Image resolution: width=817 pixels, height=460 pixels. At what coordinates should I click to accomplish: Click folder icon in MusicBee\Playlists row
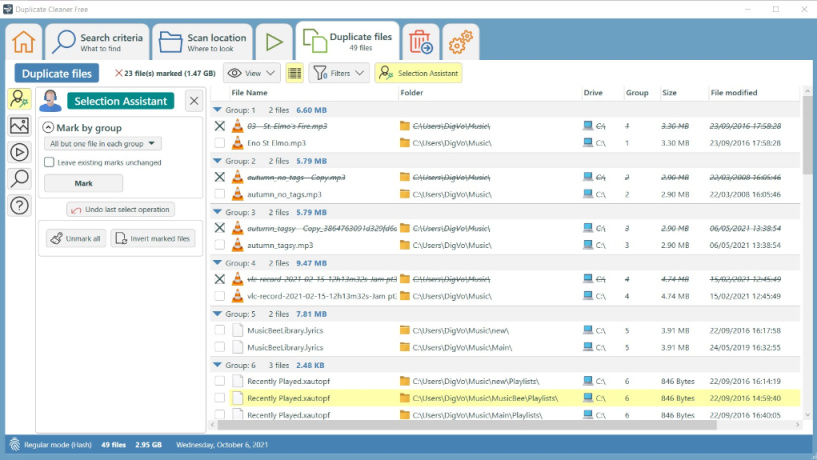point(404,398)
